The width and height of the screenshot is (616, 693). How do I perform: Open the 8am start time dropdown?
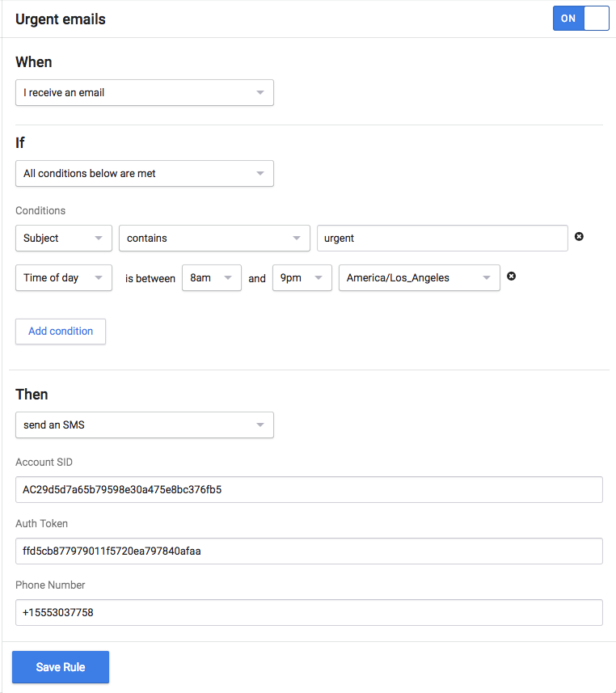pyautogui.click(x=212, y=278)
